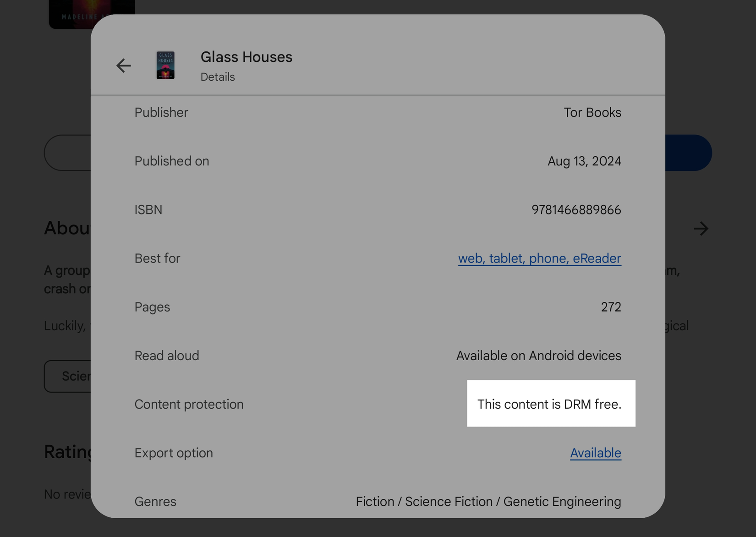The width and height of the screenshot is (756, 537).
Task: Click the Aug 13, 2024 publication date
Action: click(584, 161)
